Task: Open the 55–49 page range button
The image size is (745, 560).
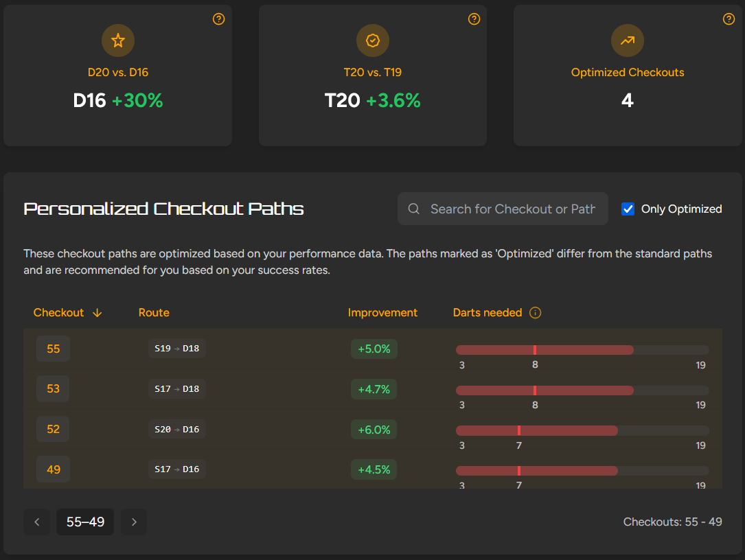Action: tap(85, 522)
